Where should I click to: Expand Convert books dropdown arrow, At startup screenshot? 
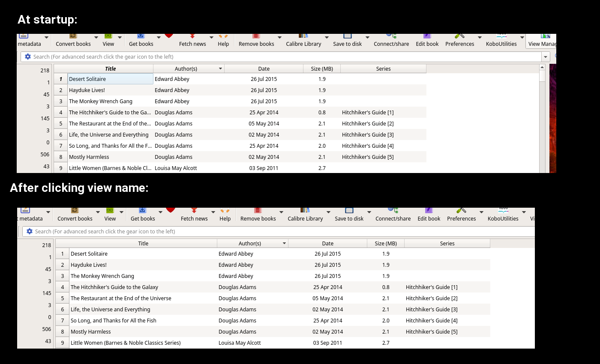click(x=96, y=38)
